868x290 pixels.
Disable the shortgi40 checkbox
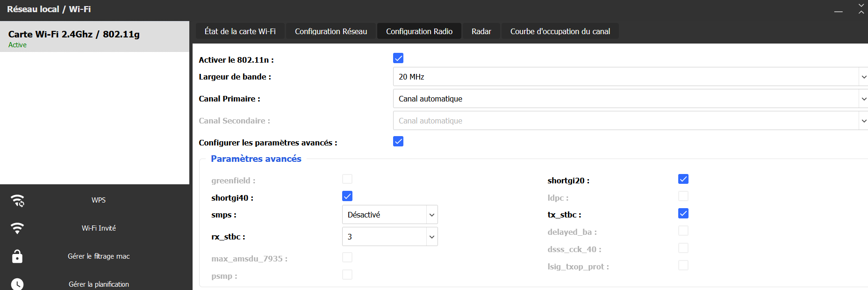[347, 196]
